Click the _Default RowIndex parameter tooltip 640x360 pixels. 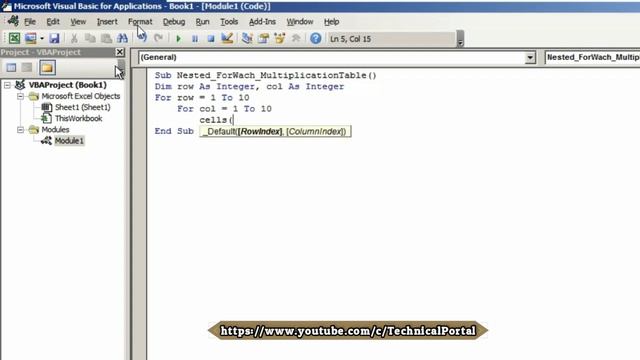pyautogui.click(x=275, y=131)
